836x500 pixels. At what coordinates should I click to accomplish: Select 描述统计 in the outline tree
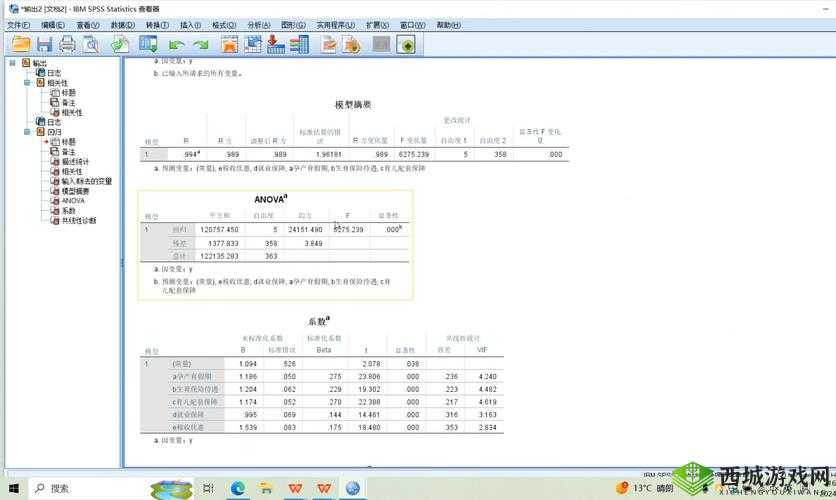point(75,161)
